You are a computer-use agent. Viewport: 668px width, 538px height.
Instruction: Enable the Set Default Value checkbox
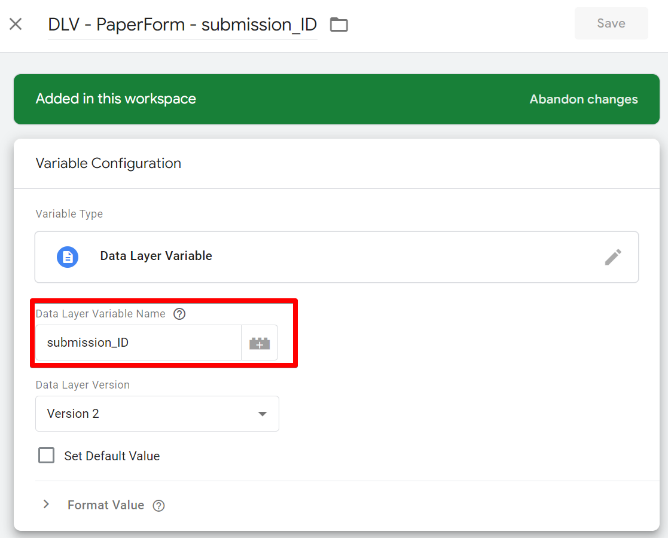[46, 456]
